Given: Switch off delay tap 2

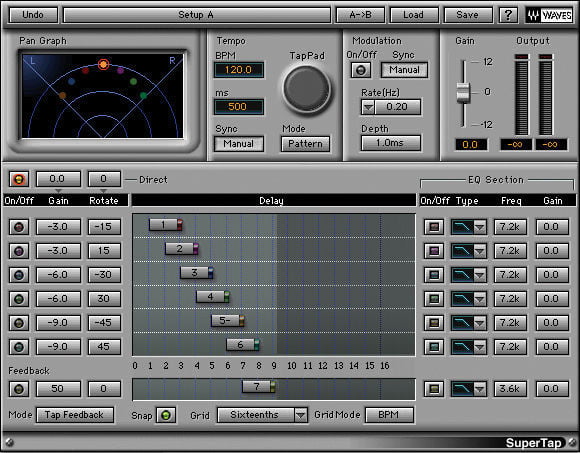Looking at the screenshot, I should (19, 251).
